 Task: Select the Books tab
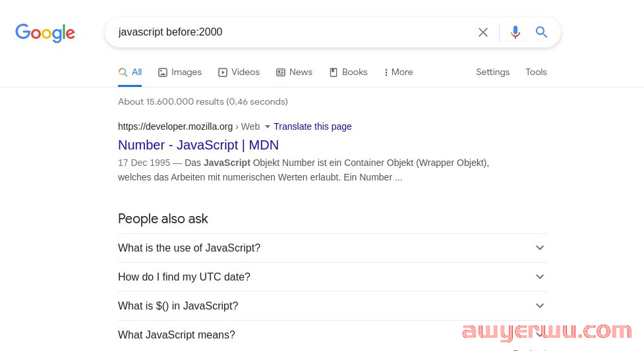click(348, 72)
